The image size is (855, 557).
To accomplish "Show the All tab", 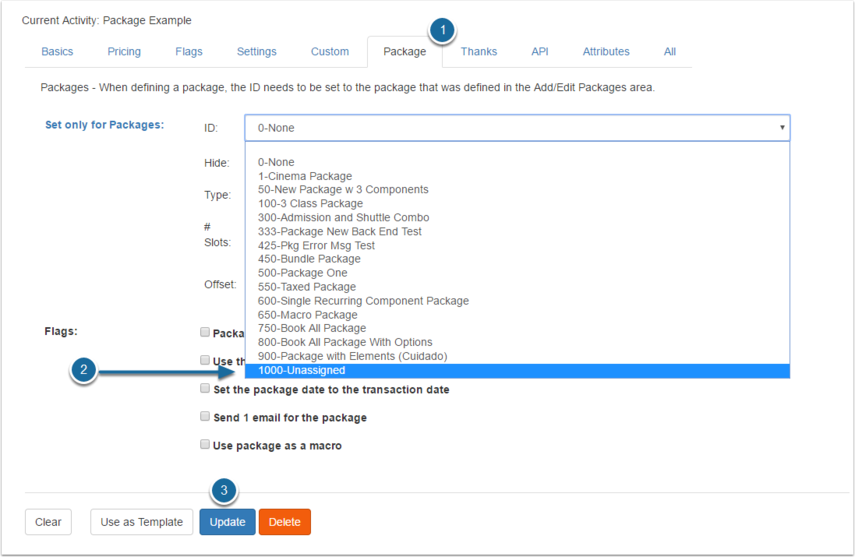I will [670, 51].
